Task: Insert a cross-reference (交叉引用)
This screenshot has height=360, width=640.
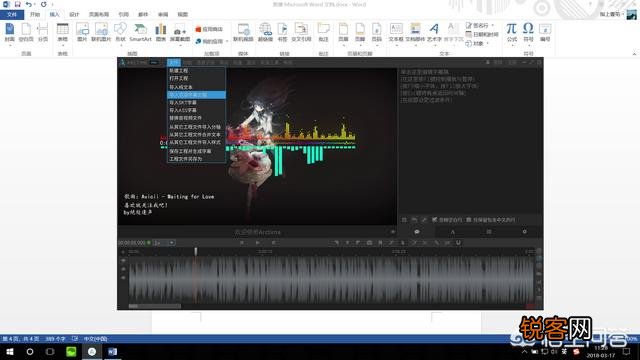Action: click(301, 33)
